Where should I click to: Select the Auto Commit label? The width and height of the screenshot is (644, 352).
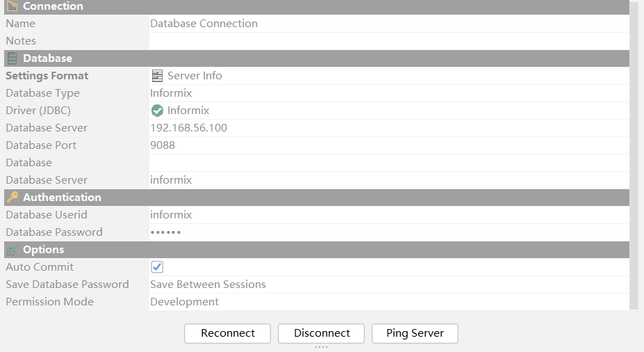40,267
